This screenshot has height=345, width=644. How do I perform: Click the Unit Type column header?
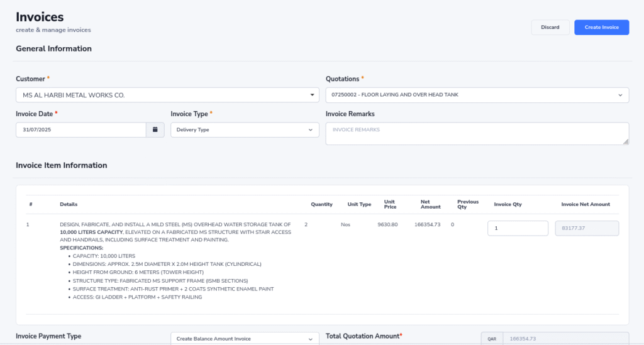[359, 204]
